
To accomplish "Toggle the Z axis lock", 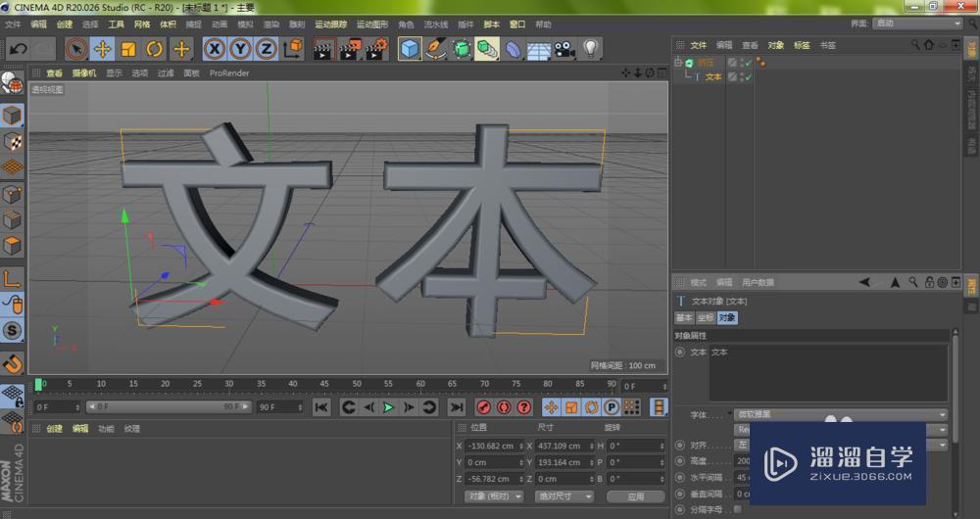I will coord(267,49).
